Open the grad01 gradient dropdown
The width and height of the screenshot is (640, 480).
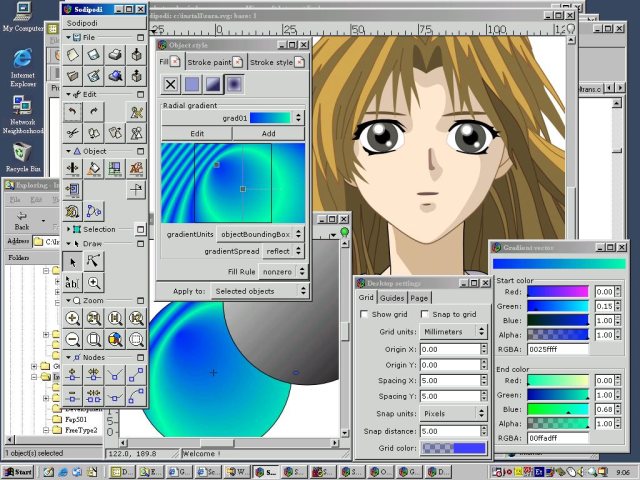[233, 118]
